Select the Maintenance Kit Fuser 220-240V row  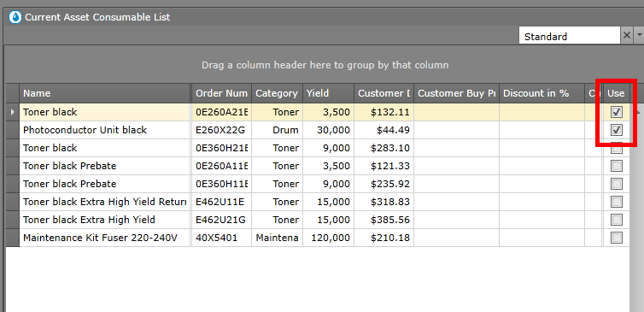(x=318, y=238)
